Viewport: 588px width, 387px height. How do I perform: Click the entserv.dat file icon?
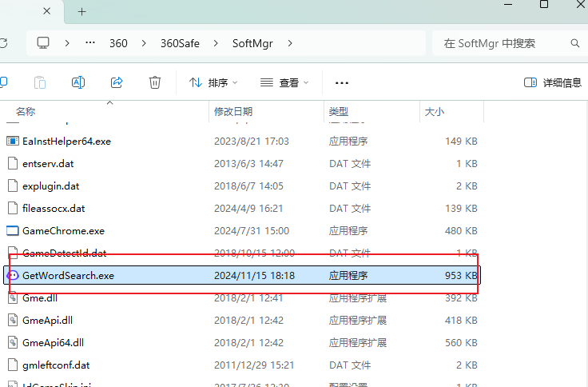click(13, 164)
